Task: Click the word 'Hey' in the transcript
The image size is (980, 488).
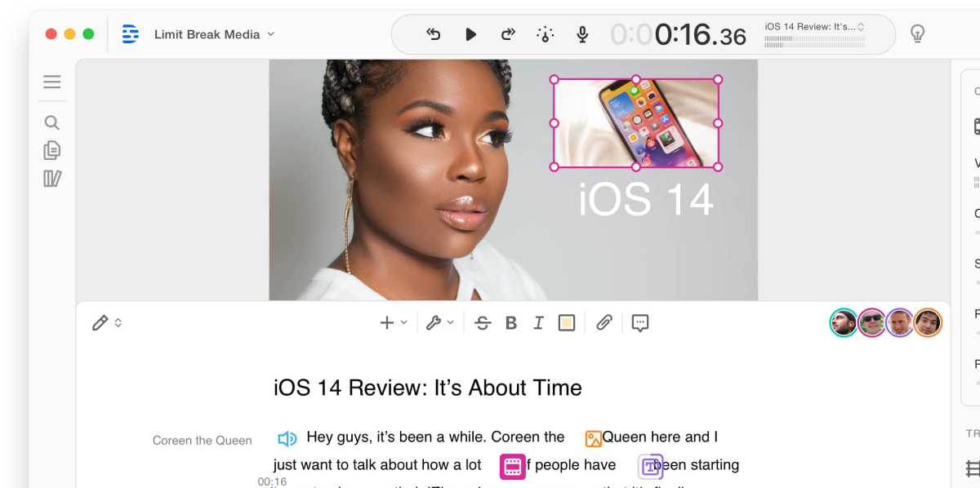Action: [x=320, y=437]
